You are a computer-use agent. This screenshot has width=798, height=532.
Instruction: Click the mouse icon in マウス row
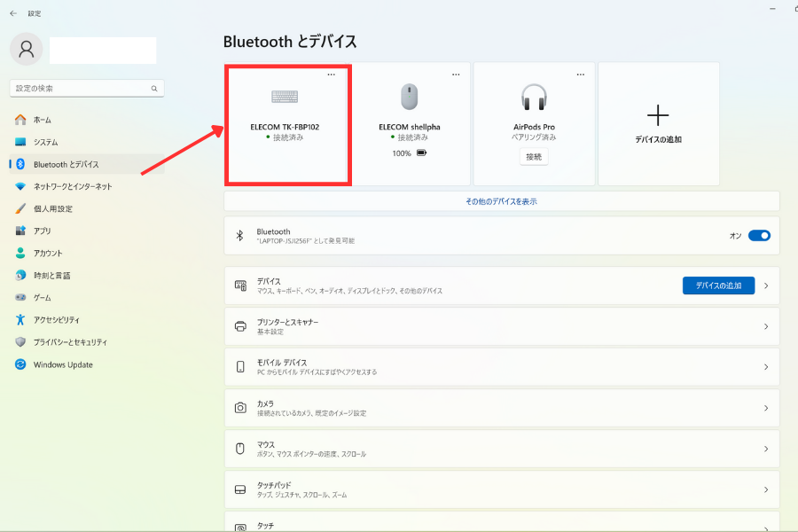click(240, 449)
